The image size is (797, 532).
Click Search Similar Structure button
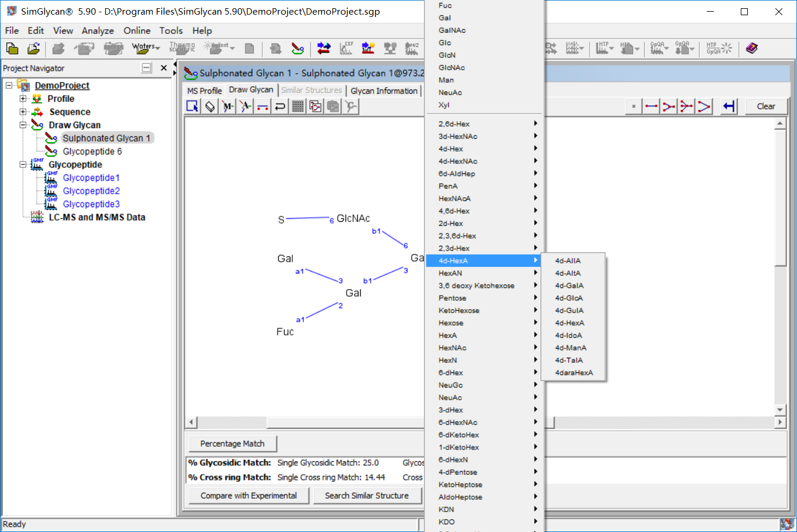pyautogui.click(x=367, y=496)
